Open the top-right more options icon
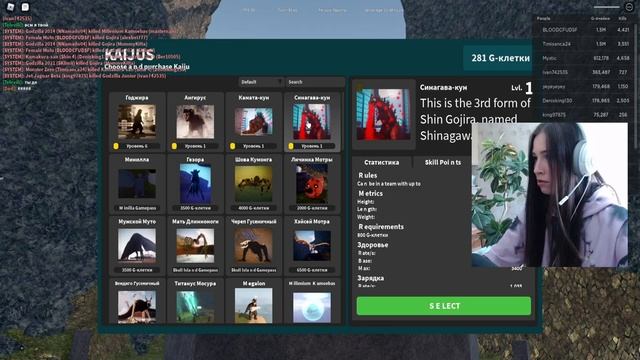The height and width of the screenshot is (360, 640). point(629,7)
